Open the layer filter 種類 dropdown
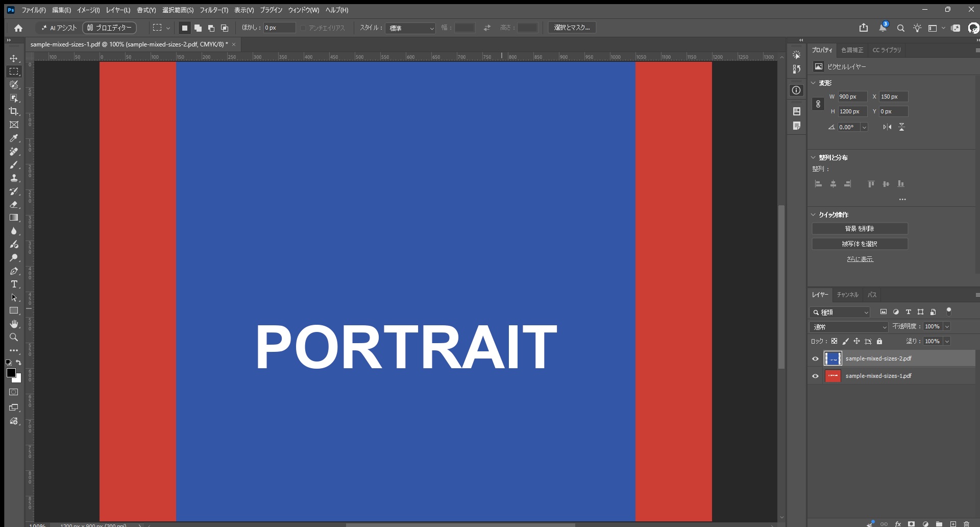980x527 pixels. tap(840, 312)
